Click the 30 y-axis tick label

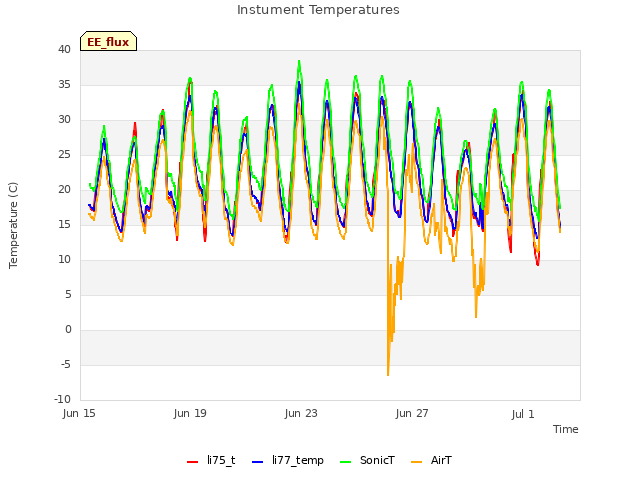tap(64, 120)
